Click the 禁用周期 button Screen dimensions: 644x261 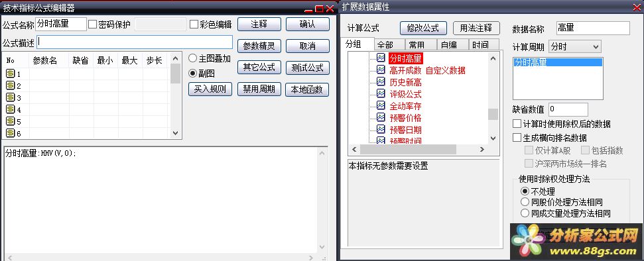tap(259, 89)
